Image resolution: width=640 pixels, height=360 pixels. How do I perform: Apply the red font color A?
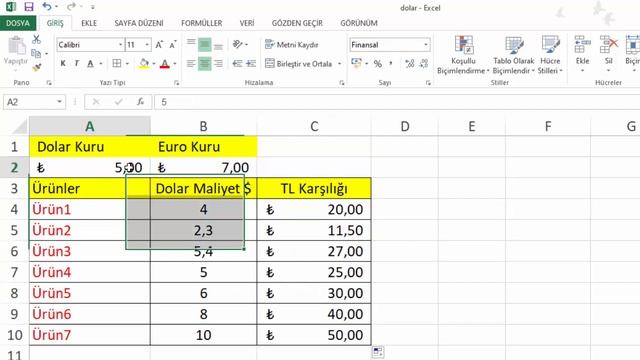pos(165,64)
